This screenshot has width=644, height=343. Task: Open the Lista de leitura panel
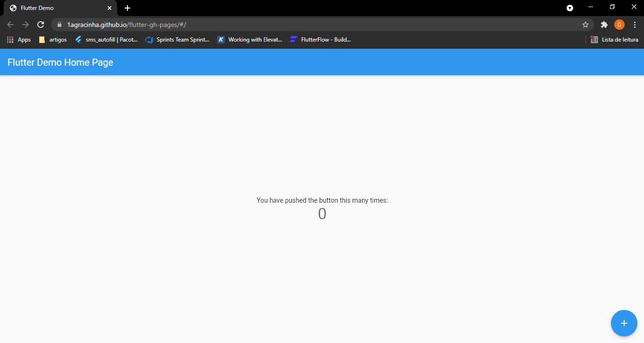614,39
